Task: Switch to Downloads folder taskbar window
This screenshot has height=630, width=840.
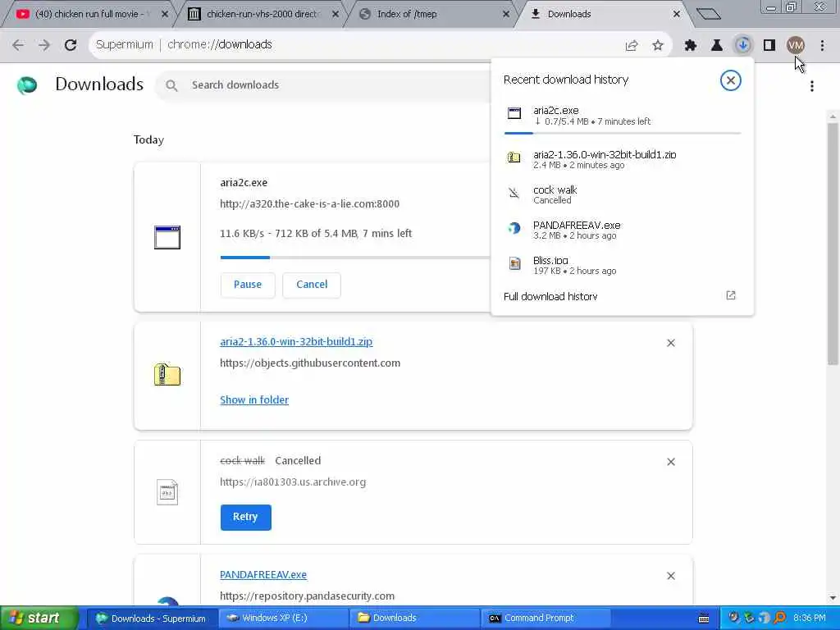Action: coord(414,619)
